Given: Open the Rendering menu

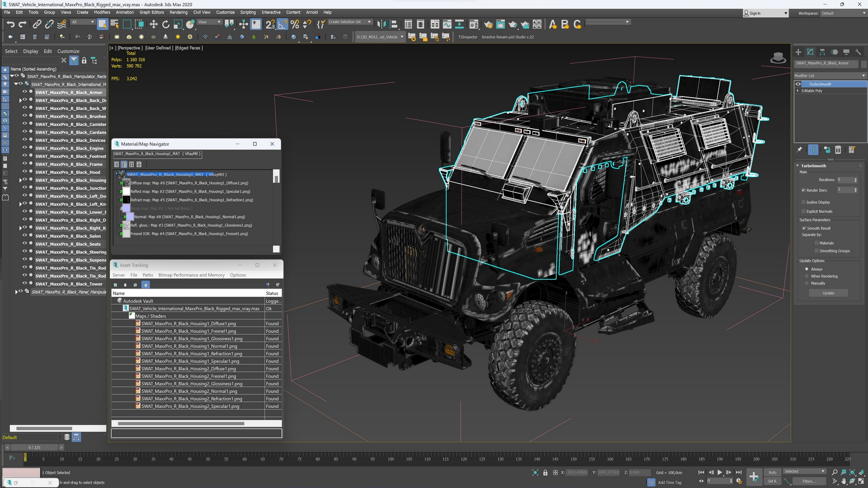Looking at the screenshot, I should click(179, 12).
